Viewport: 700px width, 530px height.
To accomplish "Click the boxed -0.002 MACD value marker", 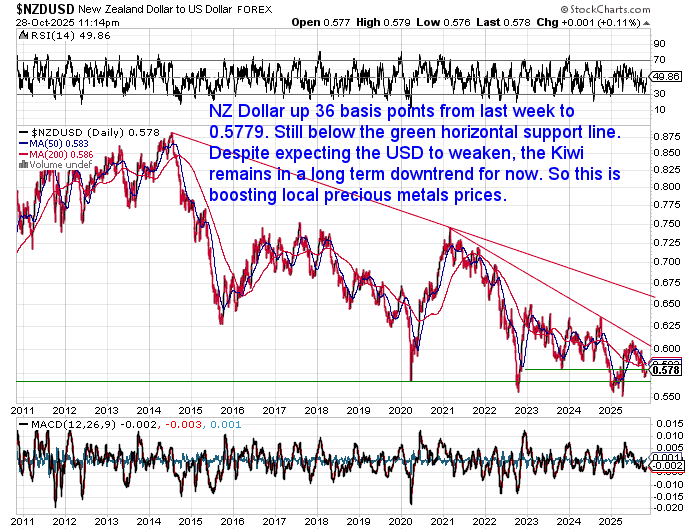I will coord(667,466).
